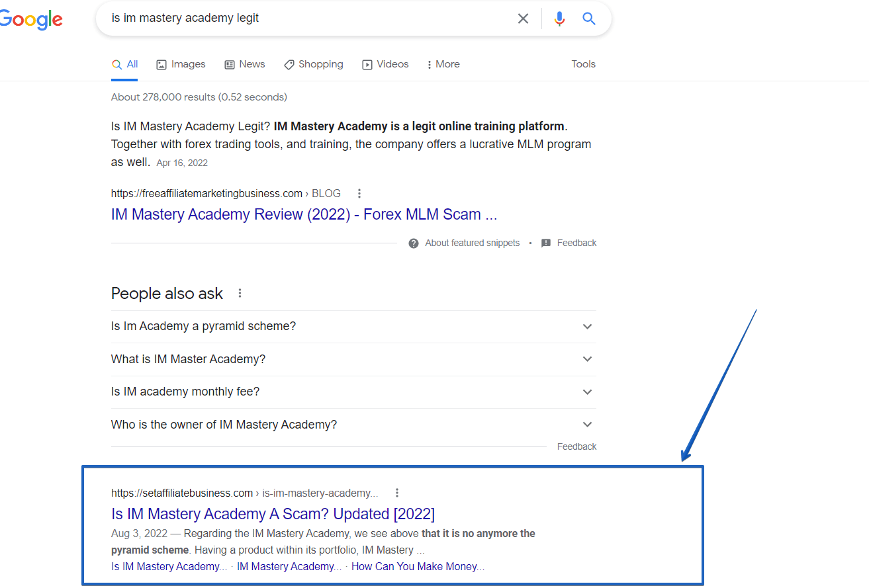Click 'Aug 3, 2022' result date text
Screen dimensions: 869x588
pyautogui.click(x=140, y=534)
